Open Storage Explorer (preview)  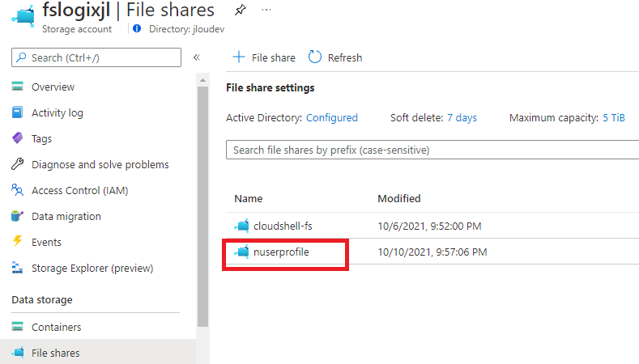92,269
